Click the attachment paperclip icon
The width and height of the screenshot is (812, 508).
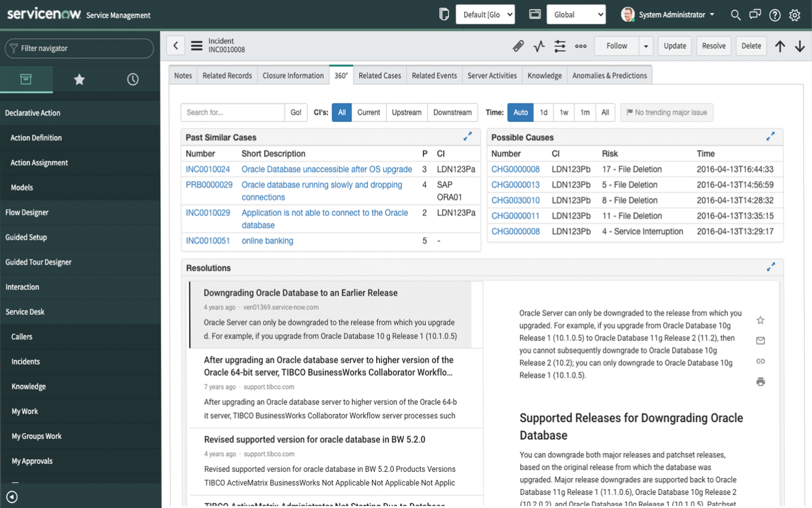[x=518, y=46]
